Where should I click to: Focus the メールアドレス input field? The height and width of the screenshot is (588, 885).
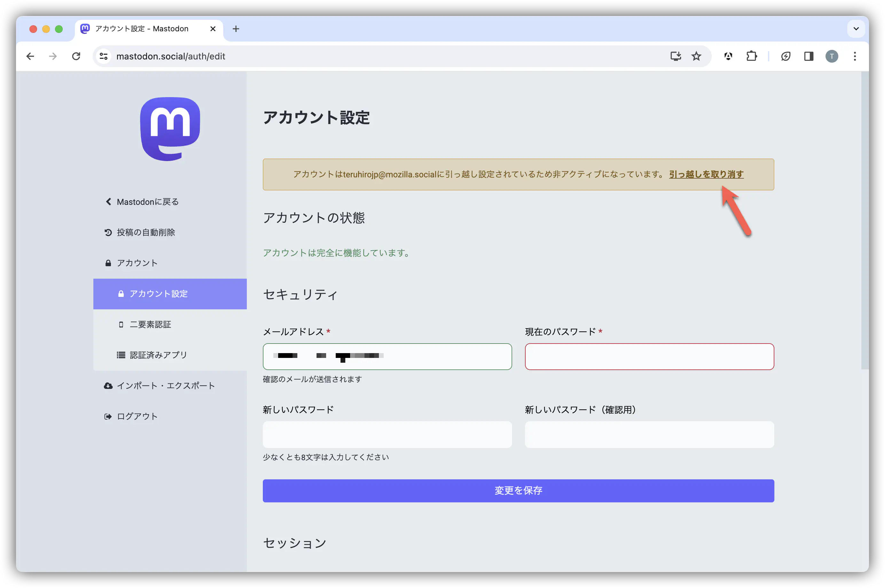tap(387, 356)
